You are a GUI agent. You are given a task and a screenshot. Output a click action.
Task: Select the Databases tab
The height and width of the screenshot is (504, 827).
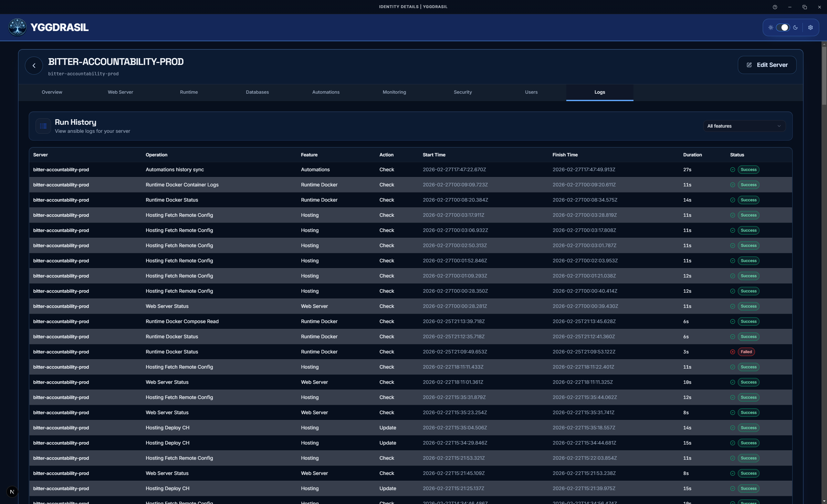pyautogui.click(x=257, y=92)
